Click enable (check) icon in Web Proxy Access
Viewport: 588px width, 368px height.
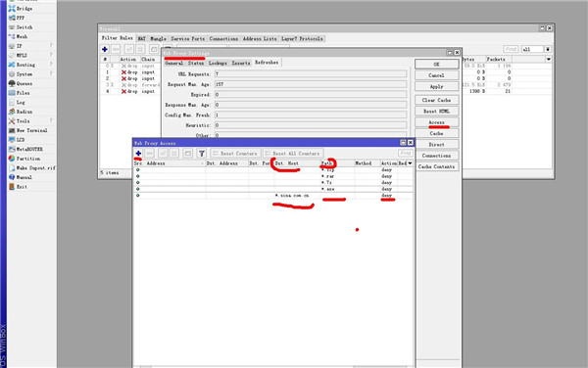click(x=163, y=153)
